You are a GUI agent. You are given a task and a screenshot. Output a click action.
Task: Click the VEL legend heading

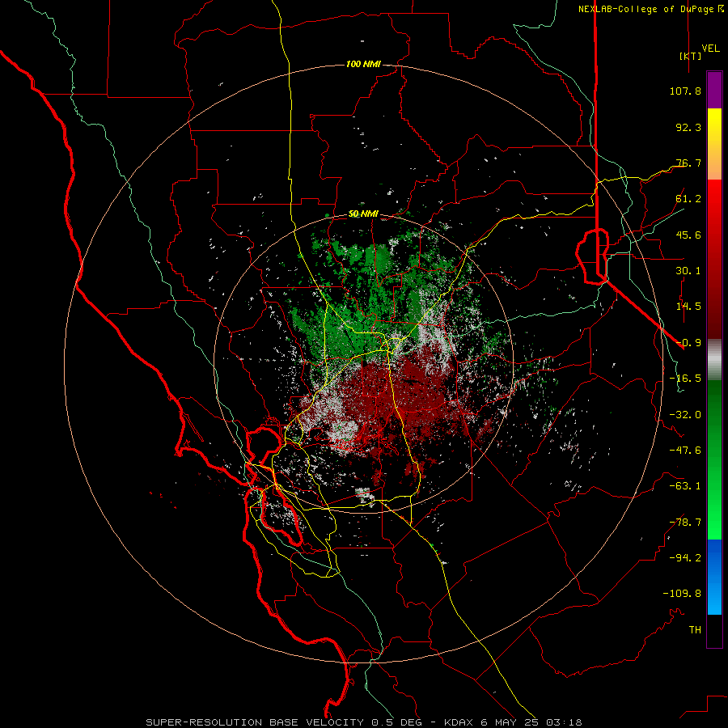point(710,49)
